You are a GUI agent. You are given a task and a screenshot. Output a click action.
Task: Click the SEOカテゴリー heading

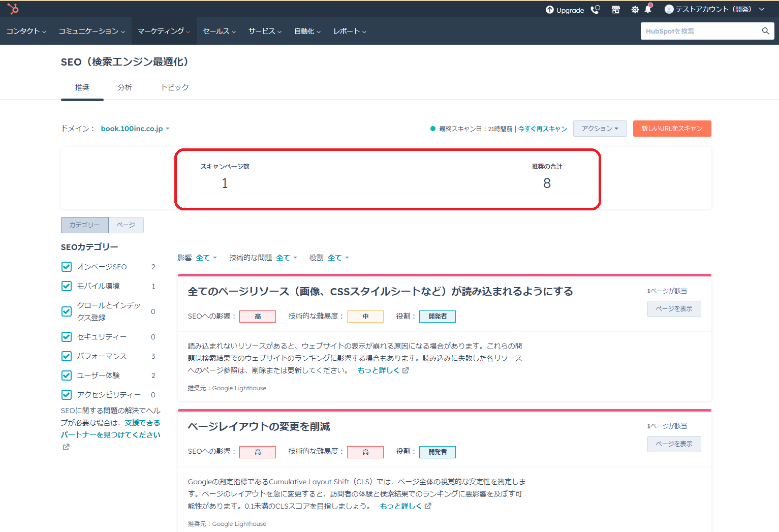click(x=89, y=247)
